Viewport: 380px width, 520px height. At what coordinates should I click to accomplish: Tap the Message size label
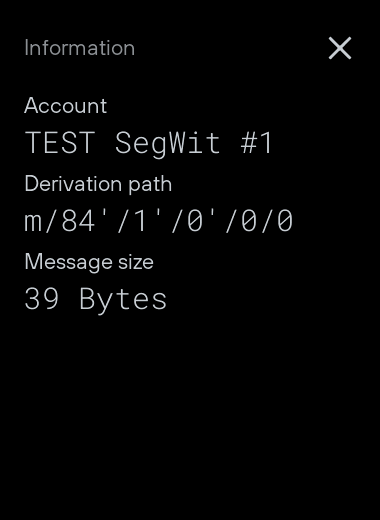click(89, 262)
